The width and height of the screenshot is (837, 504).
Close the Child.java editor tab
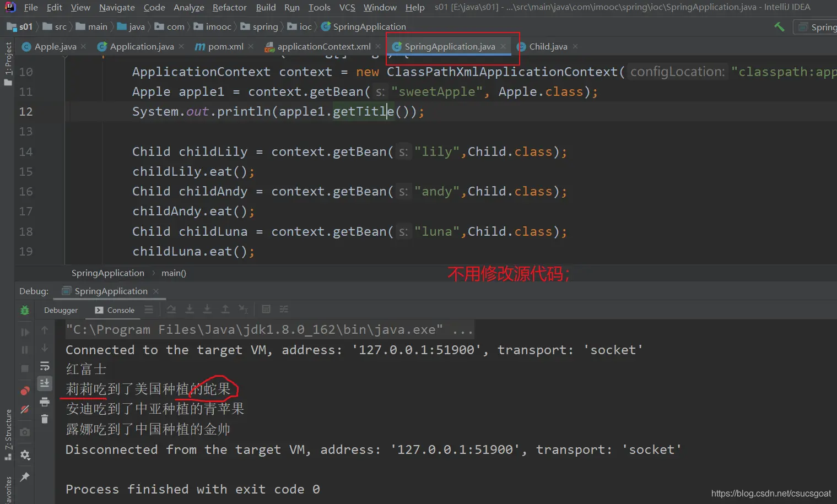[x=575, y=47]
